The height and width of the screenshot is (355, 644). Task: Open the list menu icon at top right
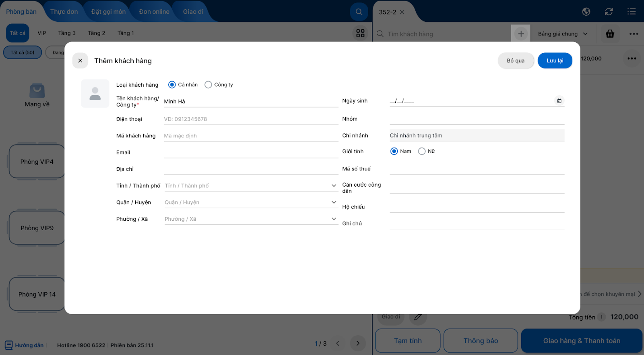(x=632, y=12)
